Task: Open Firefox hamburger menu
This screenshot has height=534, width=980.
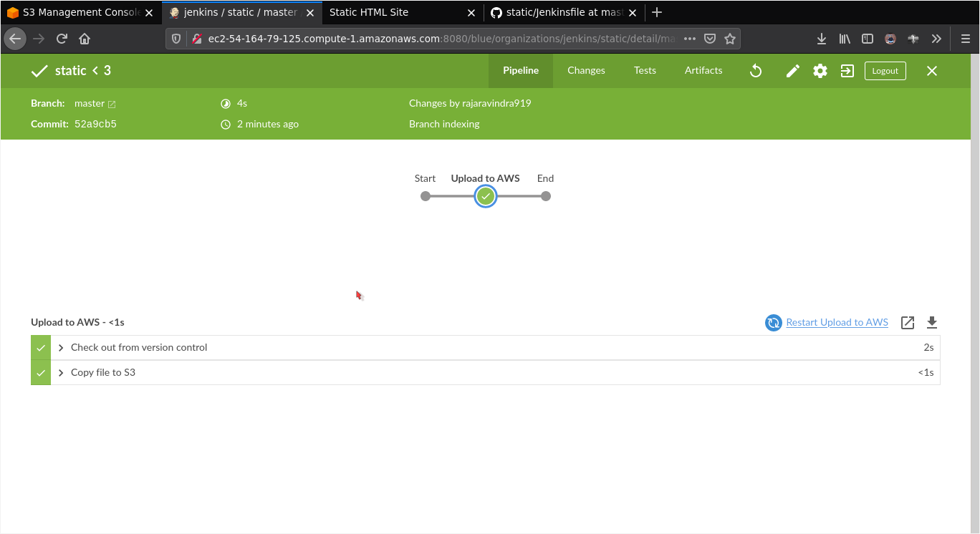Action: [965, 39]
